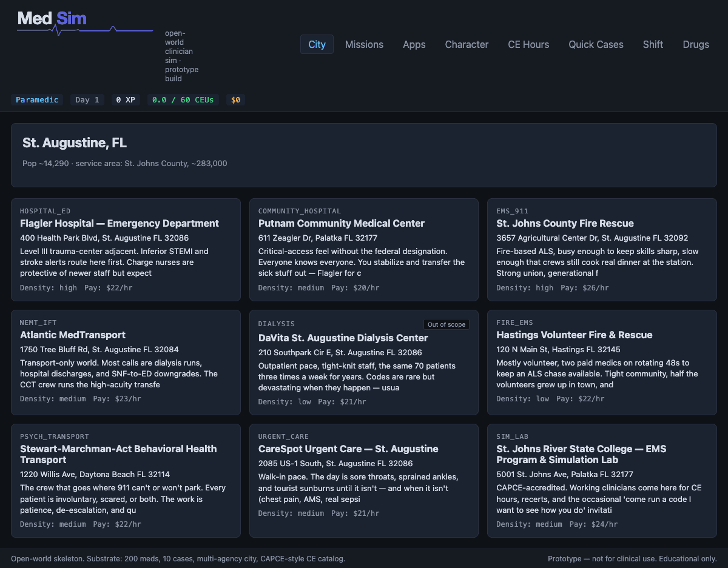This screenshot has height=568, width=728.
Task: Click address 1220 Willis Ave, Daytona Beach
Action: pyautogui.click(x=95, y=475)
